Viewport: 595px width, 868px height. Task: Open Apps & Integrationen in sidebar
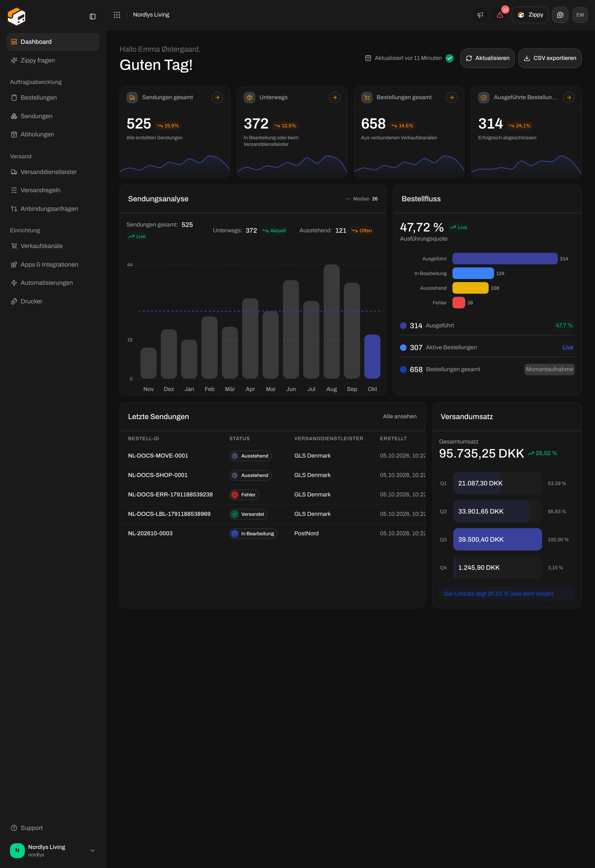click(x=53, y=265)
